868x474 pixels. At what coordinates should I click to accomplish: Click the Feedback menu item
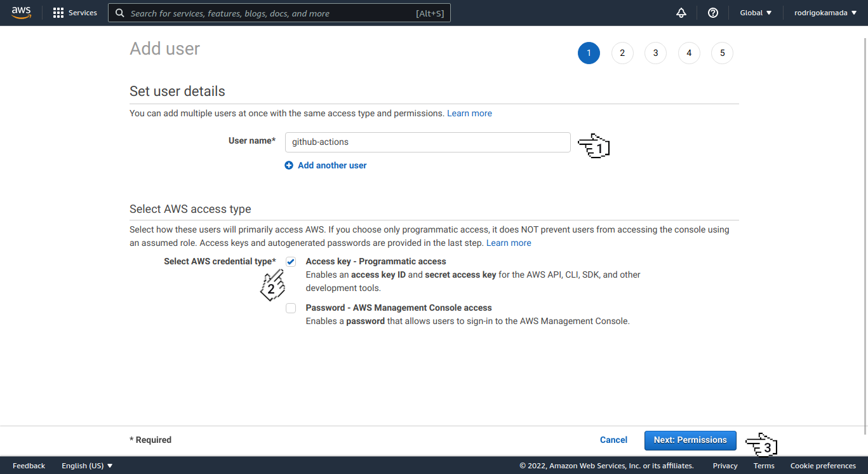coord(29,465)
